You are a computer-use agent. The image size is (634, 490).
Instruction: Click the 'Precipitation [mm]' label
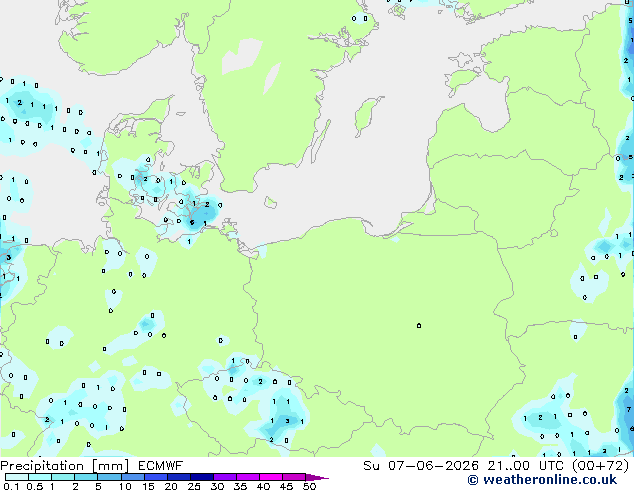click(x=65, y=466)
